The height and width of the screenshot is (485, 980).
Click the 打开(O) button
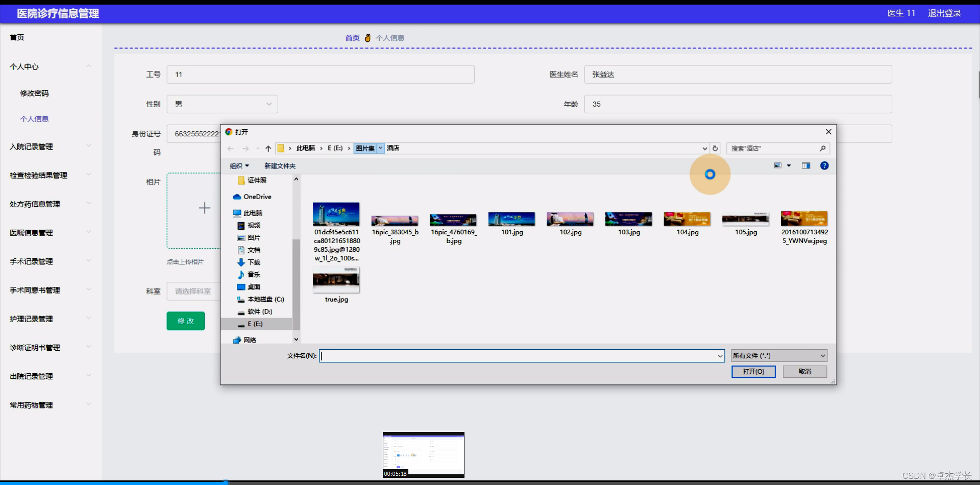tap(753, 372)
